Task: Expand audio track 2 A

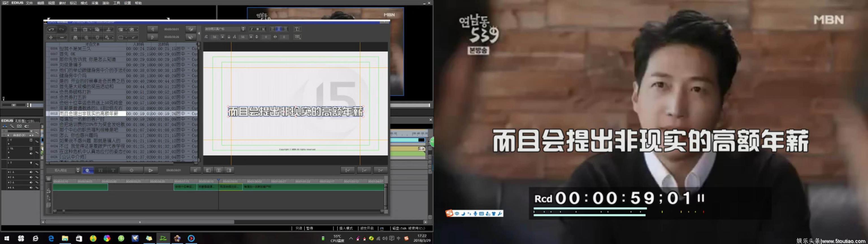Action: [x=9, y=177]
